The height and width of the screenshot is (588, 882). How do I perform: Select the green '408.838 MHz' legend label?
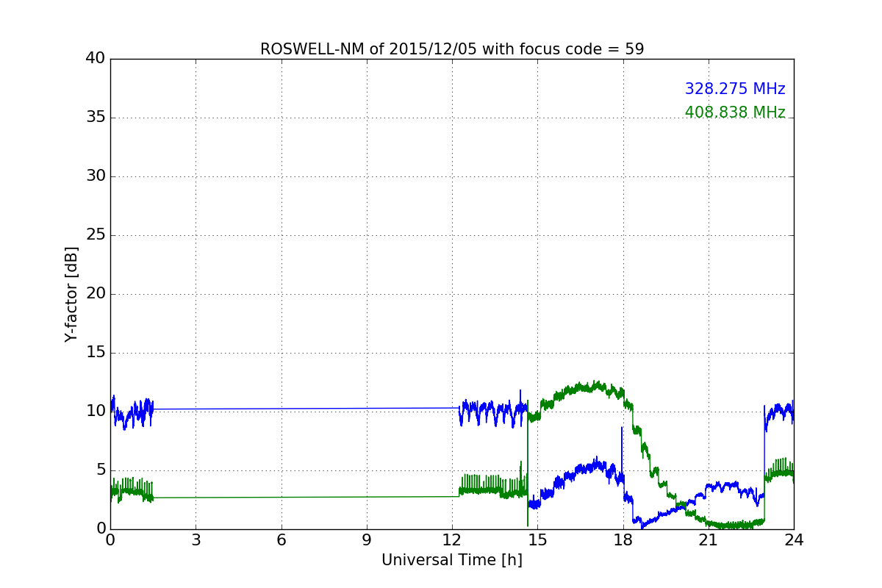tap(735, 112)
